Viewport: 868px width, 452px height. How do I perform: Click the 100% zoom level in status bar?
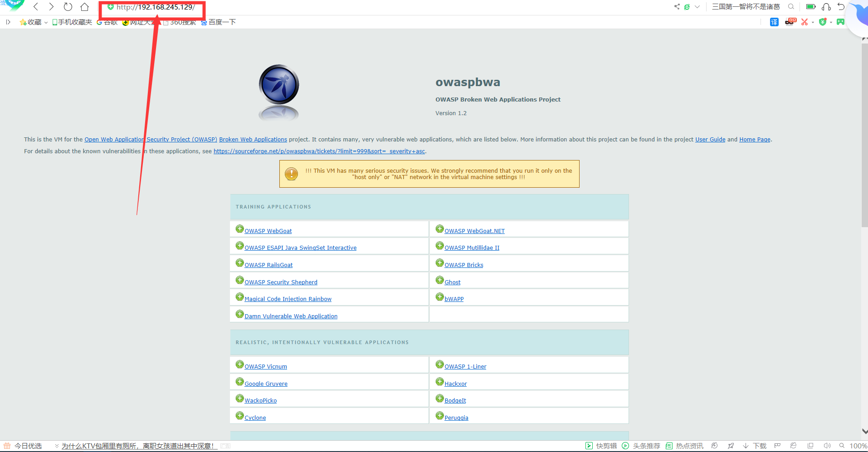pyautogui.click(x=858, y=446)
